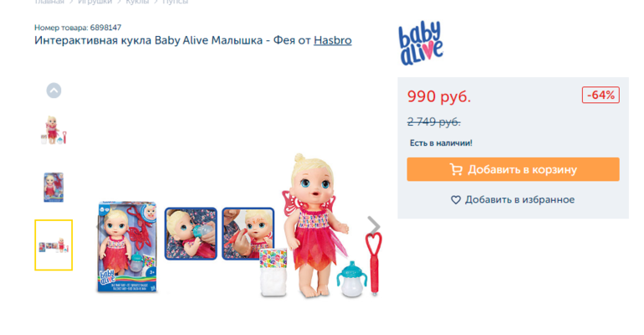
Task: Show next product image with right arrow
Action: (x=373, y=225)
